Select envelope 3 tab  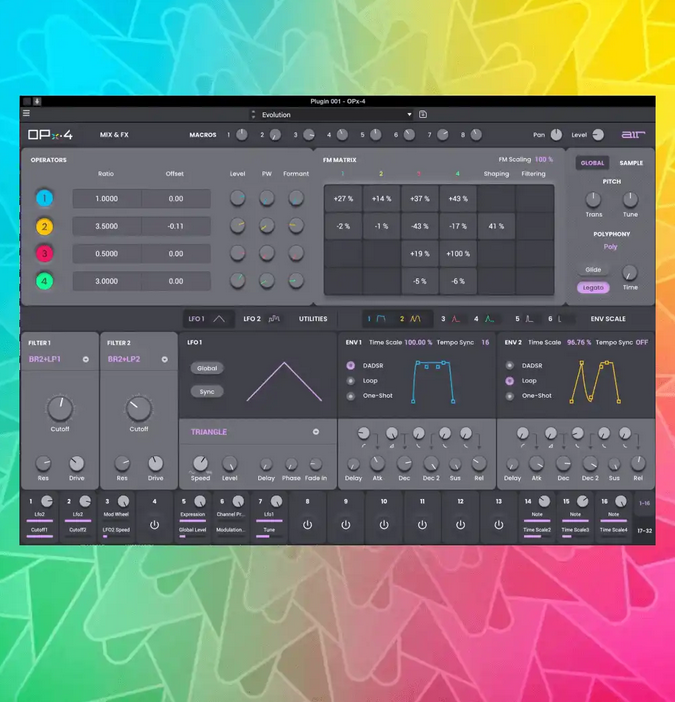click(451, 319)
